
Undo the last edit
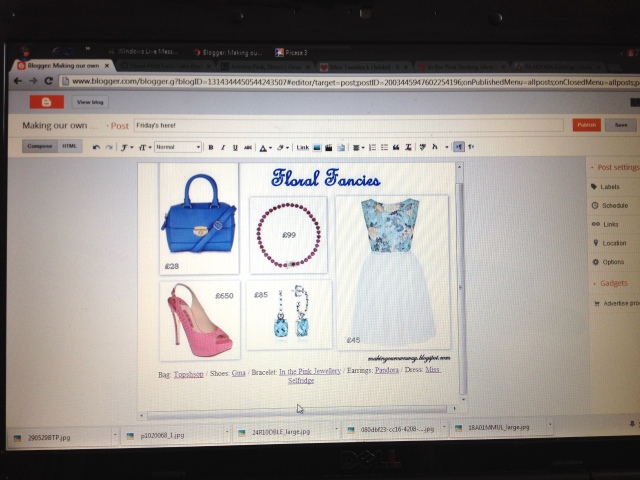click(96, 147)
